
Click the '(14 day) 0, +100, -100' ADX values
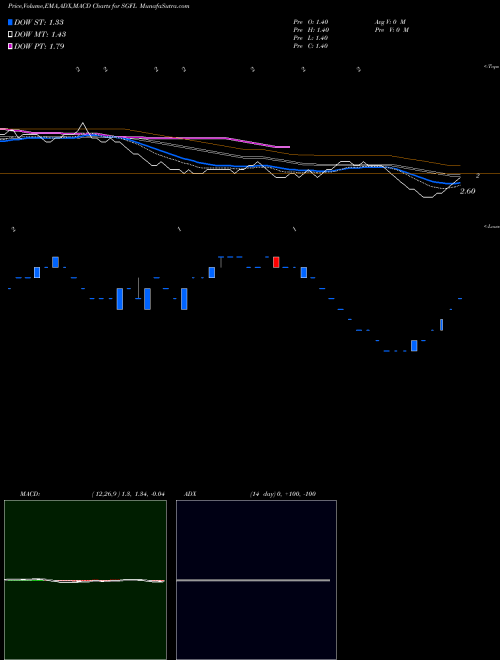point(283,494)
